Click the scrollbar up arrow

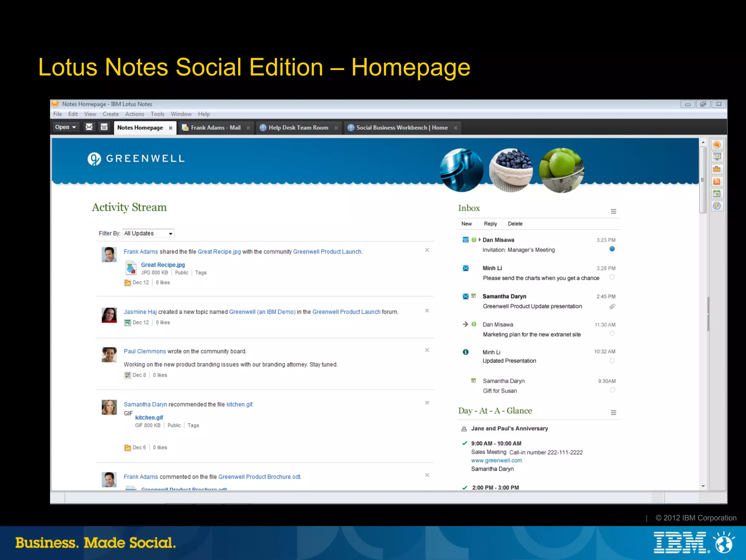[x=703, y=142]
